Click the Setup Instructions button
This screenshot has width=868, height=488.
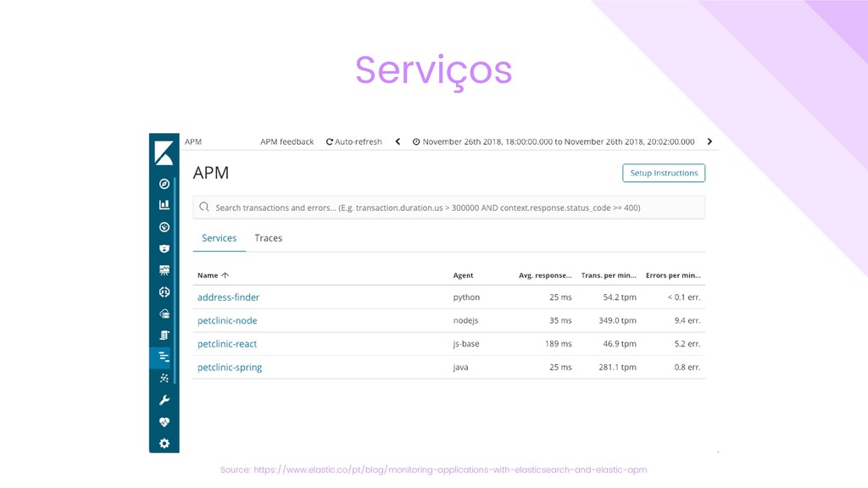coord(664,173)
